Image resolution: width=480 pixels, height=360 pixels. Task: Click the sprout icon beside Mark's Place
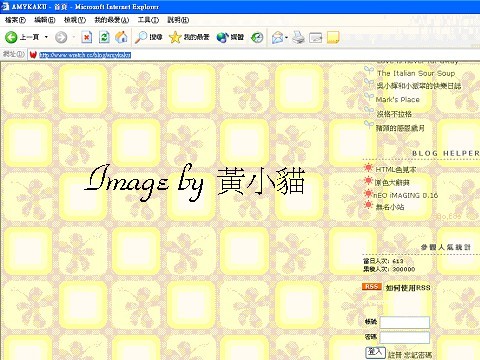[369, 97]
